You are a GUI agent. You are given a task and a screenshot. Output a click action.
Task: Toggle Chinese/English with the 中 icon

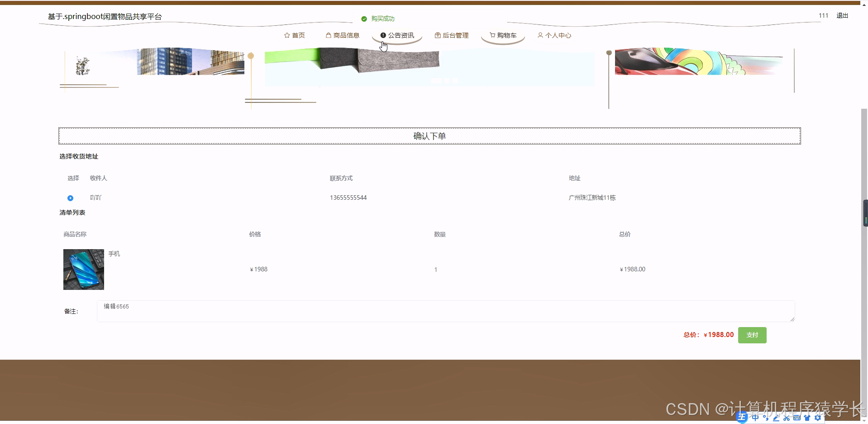tap(755, 418)
